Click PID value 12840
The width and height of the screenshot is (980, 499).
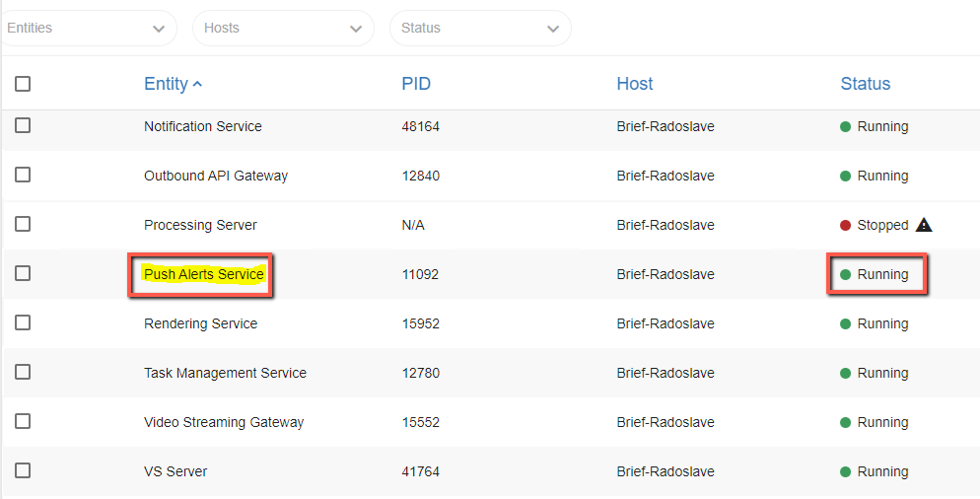[x=421, y=176]
